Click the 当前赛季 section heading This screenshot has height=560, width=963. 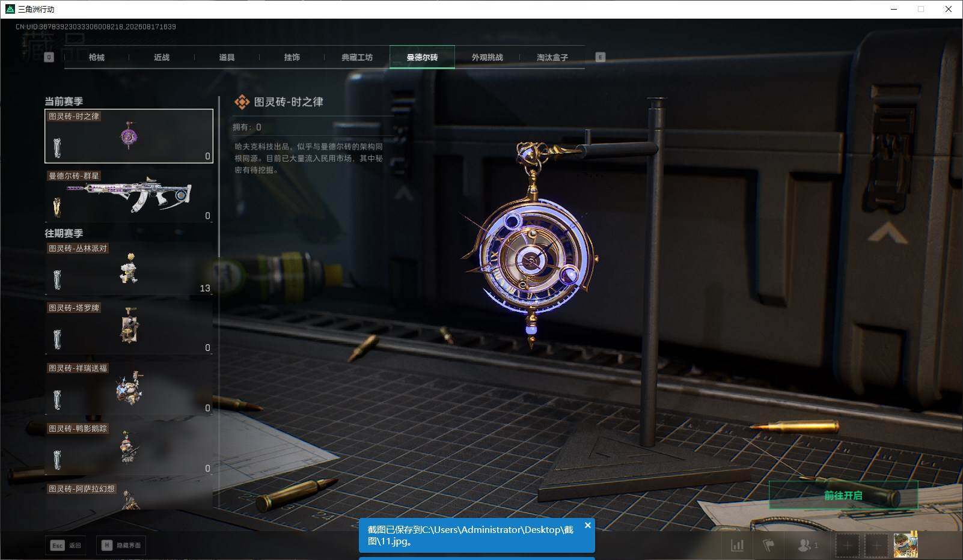tap(64, 101)
